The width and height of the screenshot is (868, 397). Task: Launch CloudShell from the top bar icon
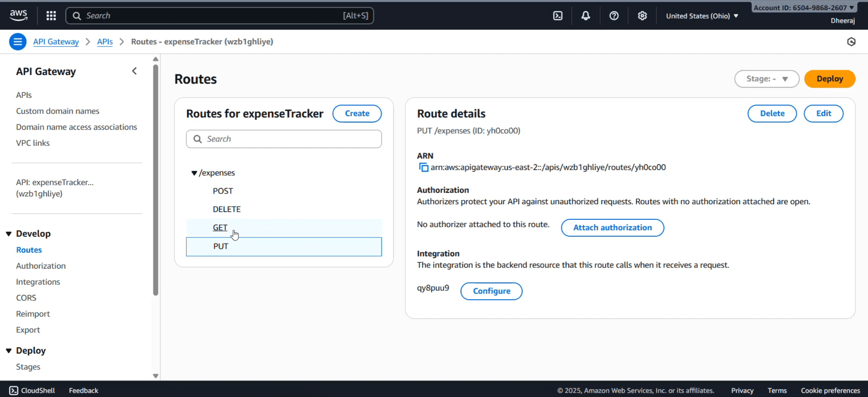click(558, 16)
